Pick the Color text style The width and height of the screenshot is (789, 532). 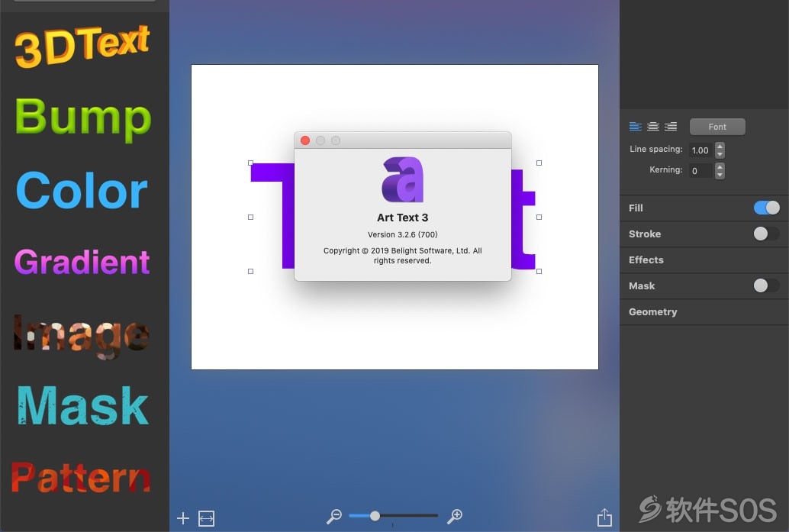pos(82,190)
